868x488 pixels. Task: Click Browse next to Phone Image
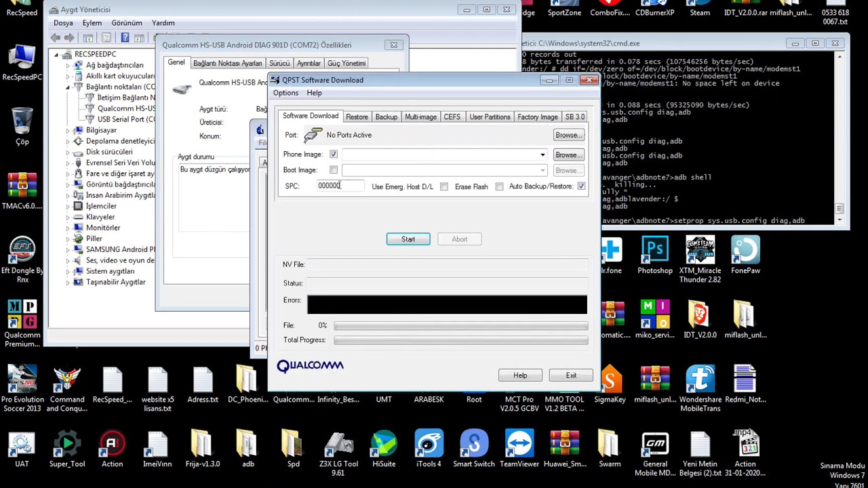[x=568, y=155]
